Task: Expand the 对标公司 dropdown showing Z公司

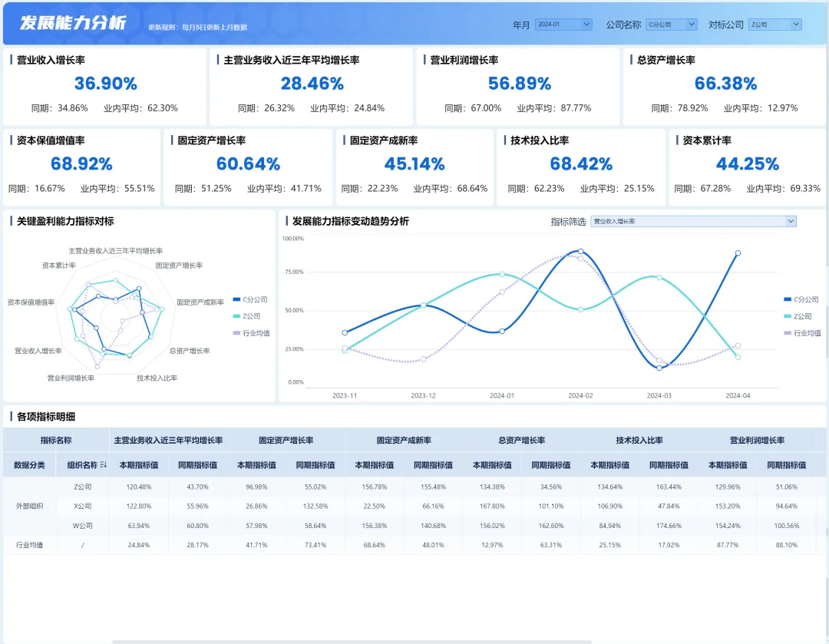Action: pyautogui.click(x=775, y=25)
